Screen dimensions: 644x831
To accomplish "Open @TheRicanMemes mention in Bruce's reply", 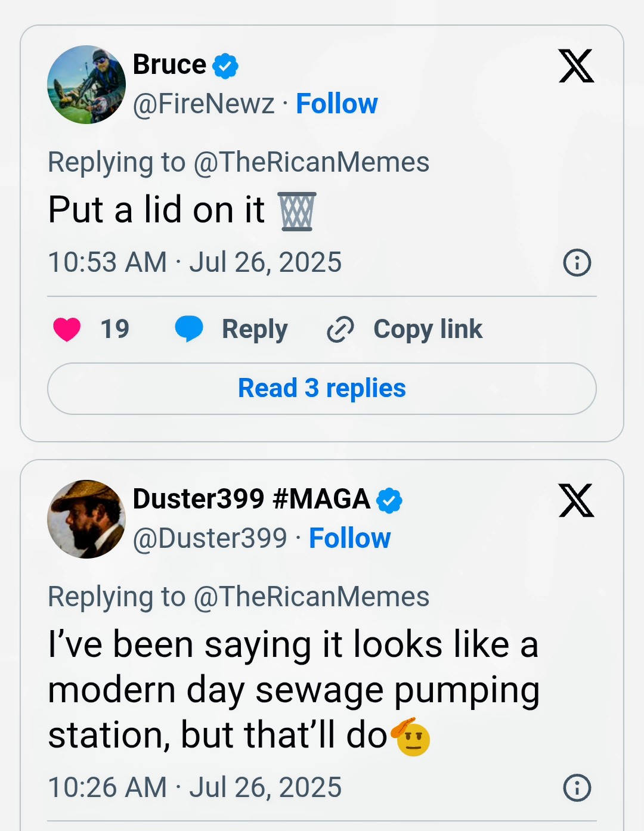I will tap(311, 162).
